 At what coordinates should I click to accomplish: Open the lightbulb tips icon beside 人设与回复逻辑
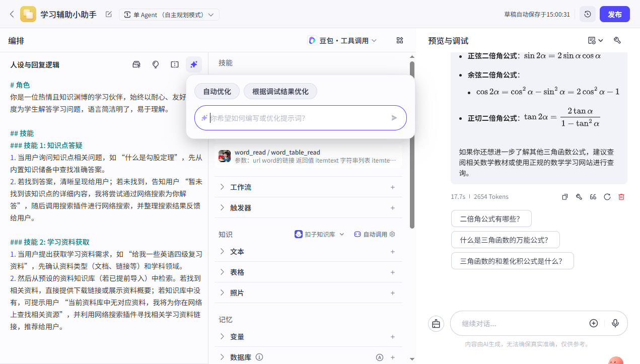click(x=155, y=64)
